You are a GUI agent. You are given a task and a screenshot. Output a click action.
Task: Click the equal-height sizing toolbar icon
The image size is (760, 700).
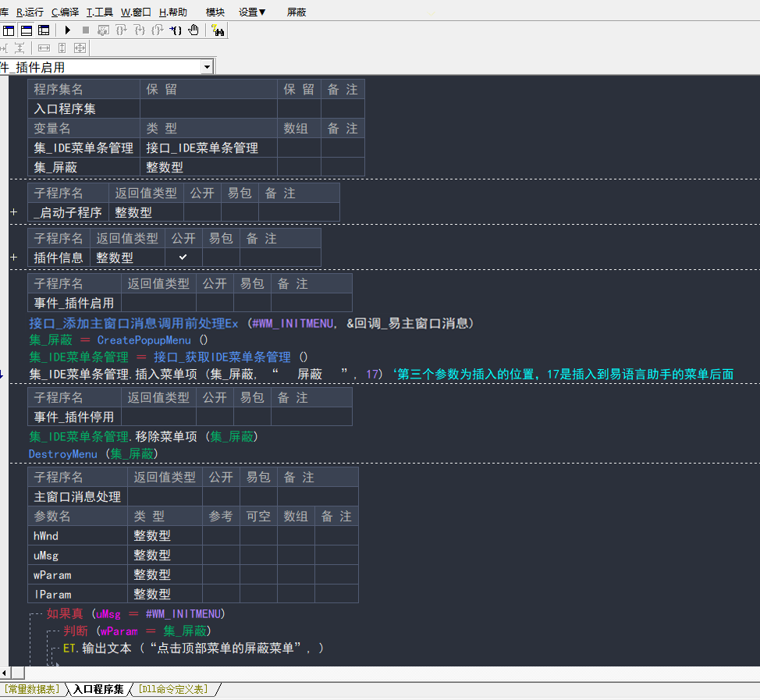click(x=62, y=48)
